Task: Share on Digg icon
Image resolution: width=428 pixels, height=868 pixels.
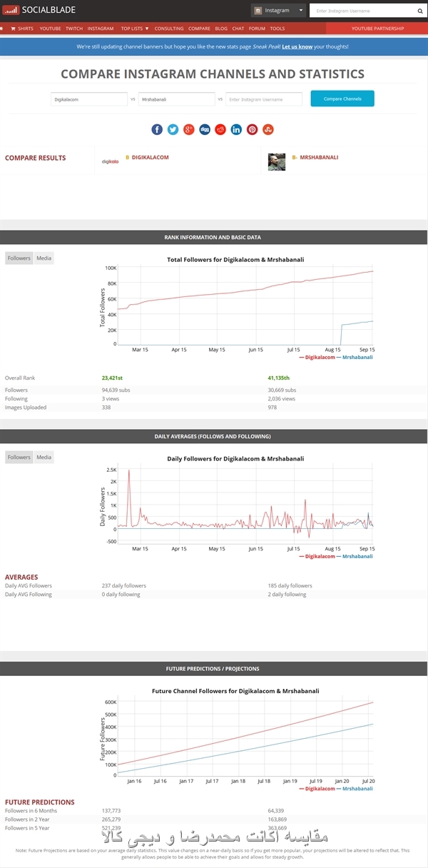Action: coord(205,129)
